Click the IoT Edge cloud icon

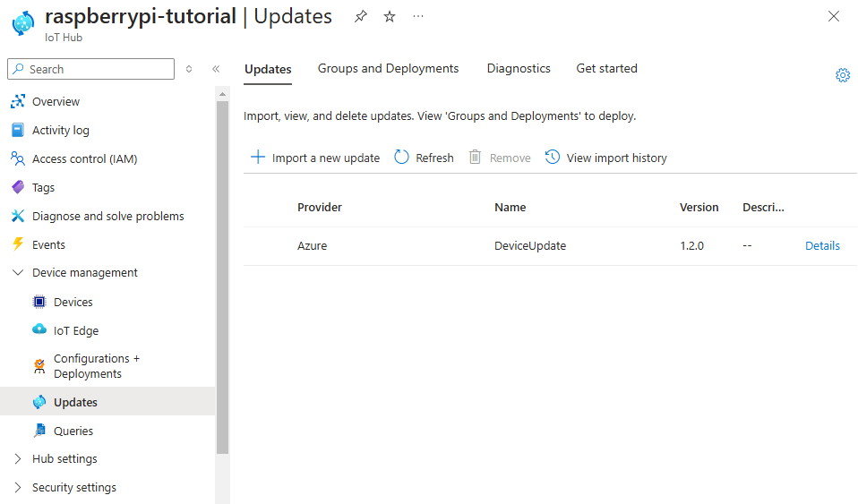(x=39, y=329)
